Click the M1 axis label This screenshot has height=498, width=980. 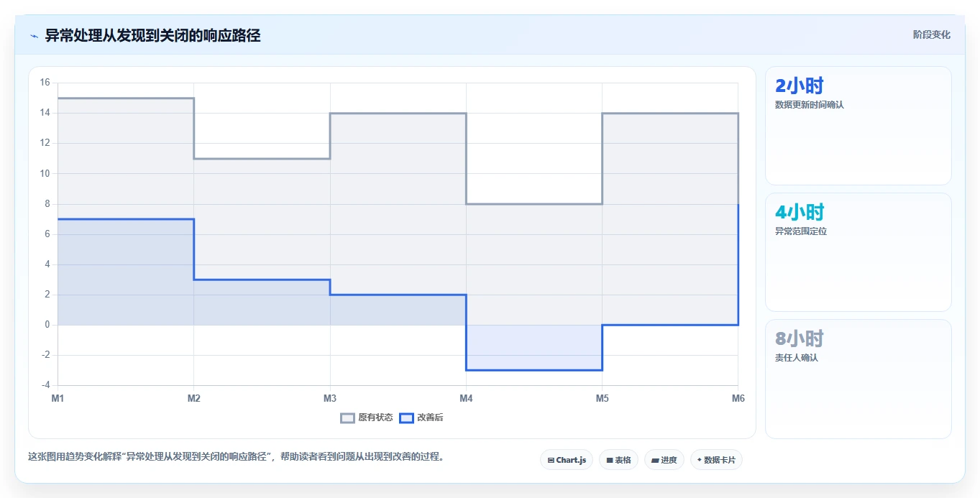tap(58, 397)
